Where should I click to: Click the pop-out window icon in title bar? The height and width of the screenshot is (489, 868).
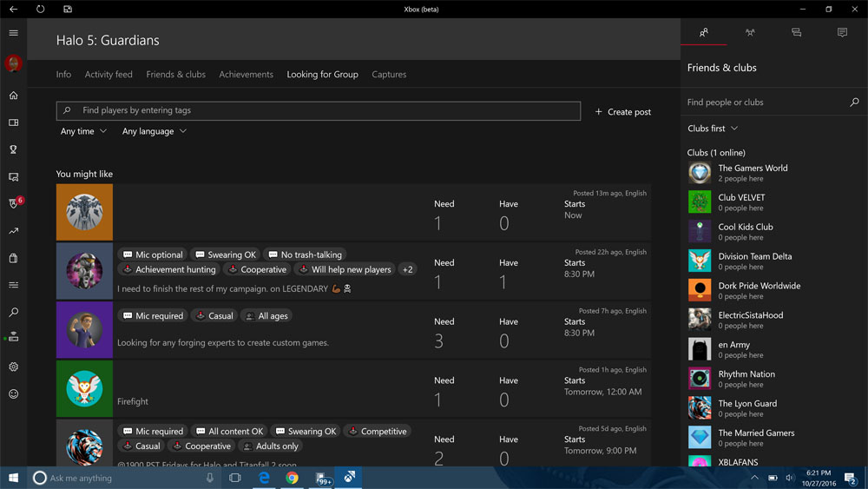(x=68, y=9)
